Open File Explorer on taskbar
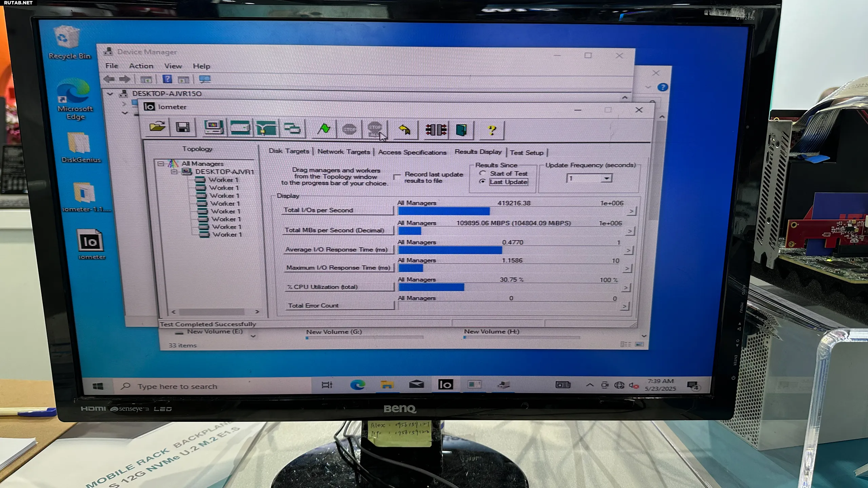Viewport: 868px width, 488px height. 387,385
